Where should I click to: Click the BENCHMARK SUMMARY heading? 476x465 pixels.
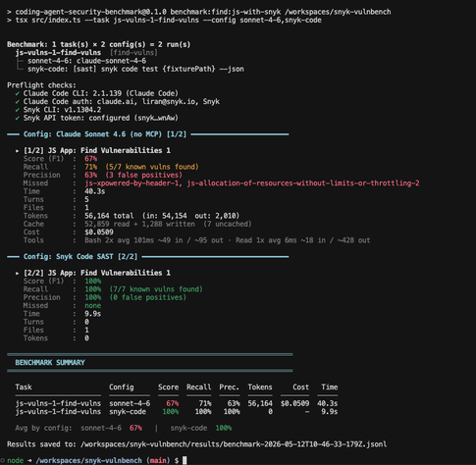pos(50,363)
